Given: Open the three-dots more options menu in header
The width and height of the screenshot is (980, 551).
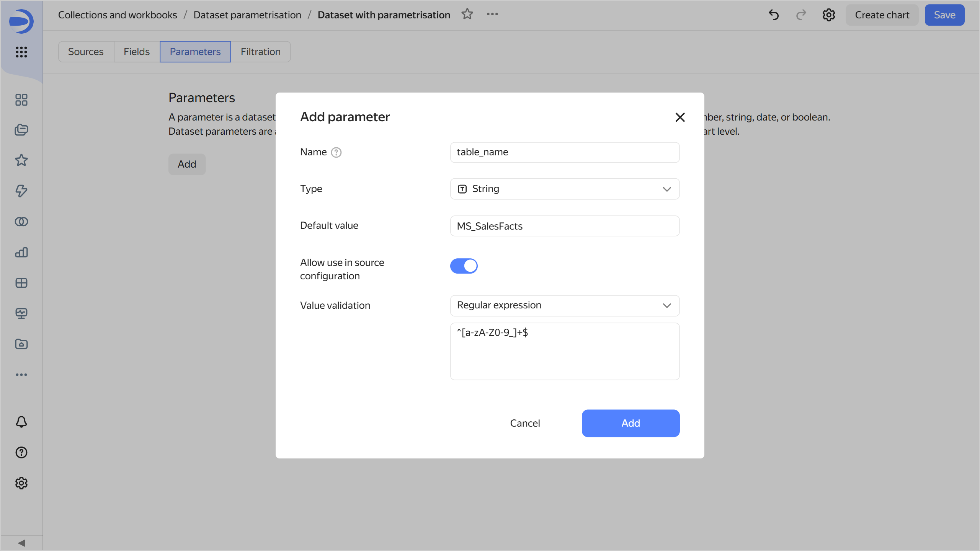Looking at the screenshot, I should [x=492, y=15].
